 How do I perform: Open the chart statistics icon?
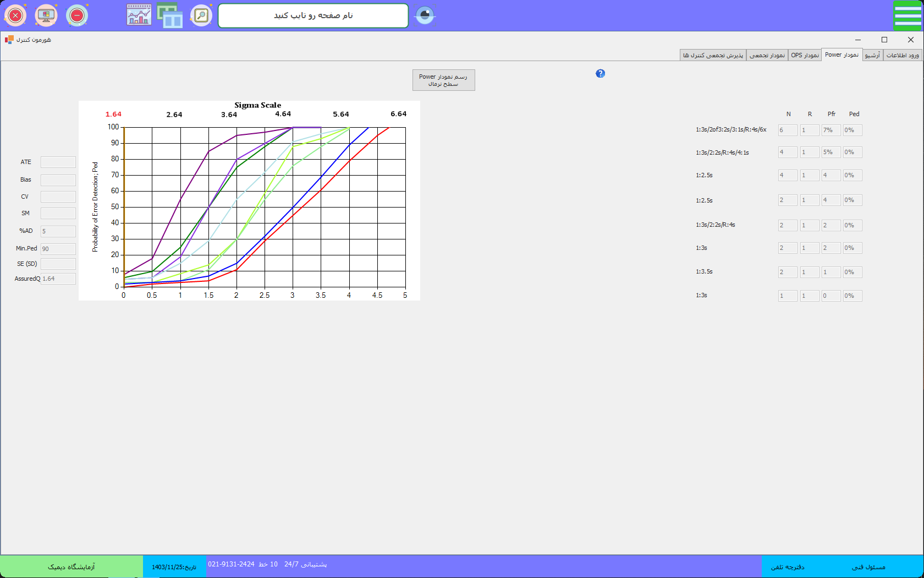(139, 15)
